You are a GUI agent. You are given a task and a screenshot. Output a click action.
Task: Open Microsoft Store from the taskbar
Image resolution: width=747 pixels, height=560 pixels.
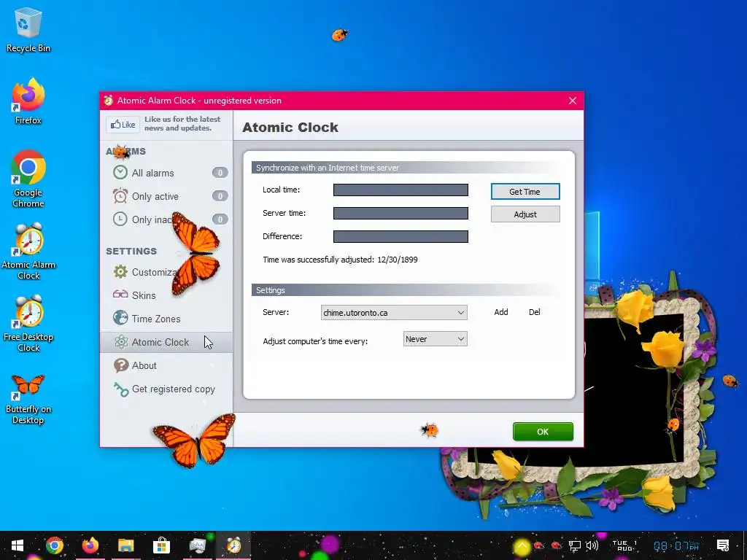click(x=161, y=545)
